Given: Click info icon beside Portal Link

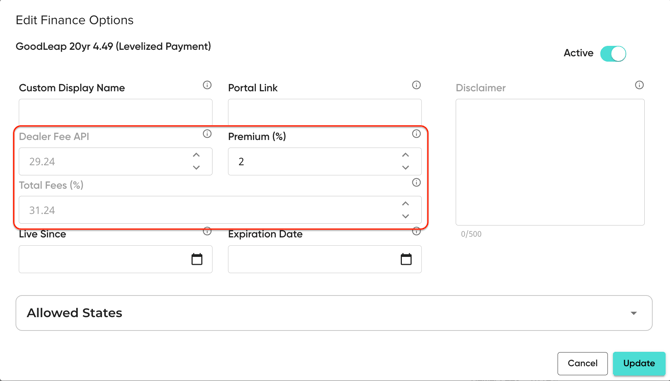Looking at the screenshot, I should [x=416, y=85].
